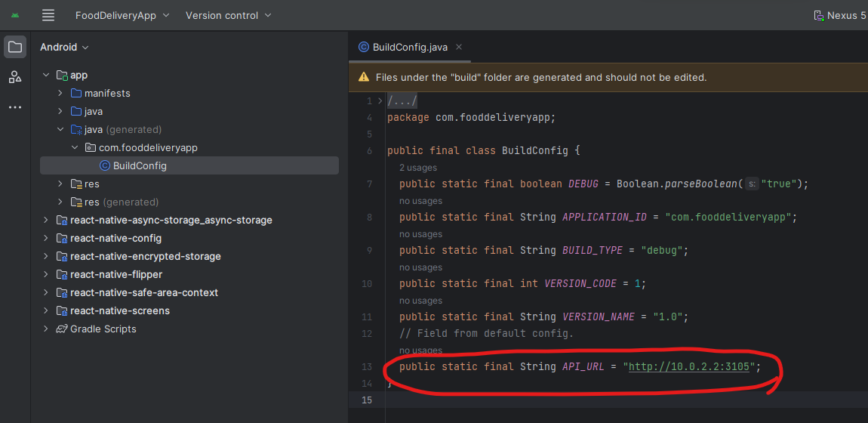This screenshot has height=423, width=868.
Task: Expand the react-native-config module
Action: [x=46, y=239]
